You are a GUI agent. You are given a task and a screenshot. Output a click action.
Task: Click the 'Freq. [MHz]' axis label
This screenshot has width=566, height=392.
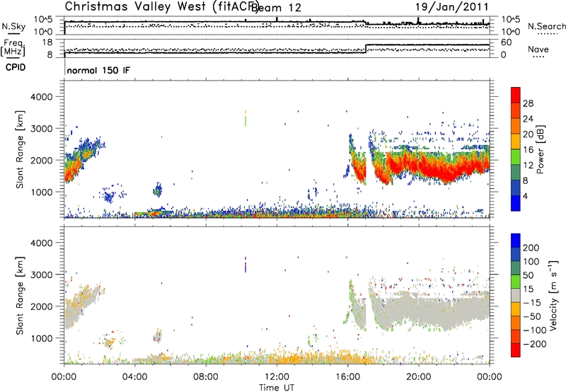coord(13,47)
